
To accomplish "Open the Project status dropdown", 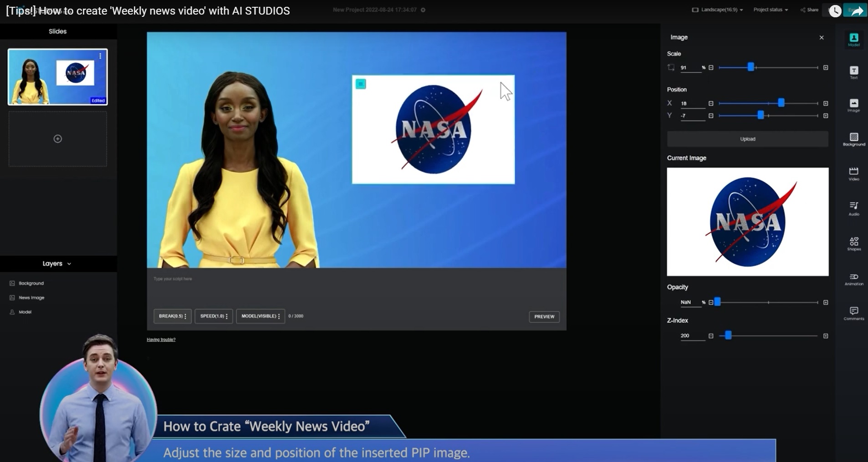I will pyautogui.click(x=771, y=10).
